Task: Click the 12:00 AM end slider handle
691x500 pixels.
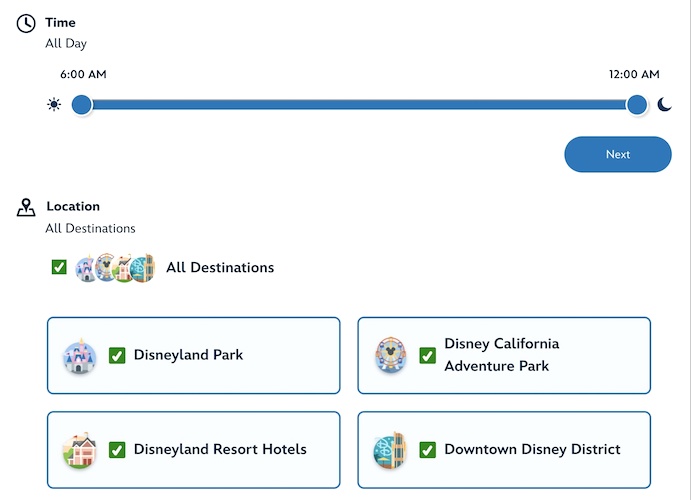Action: [637, 104]
